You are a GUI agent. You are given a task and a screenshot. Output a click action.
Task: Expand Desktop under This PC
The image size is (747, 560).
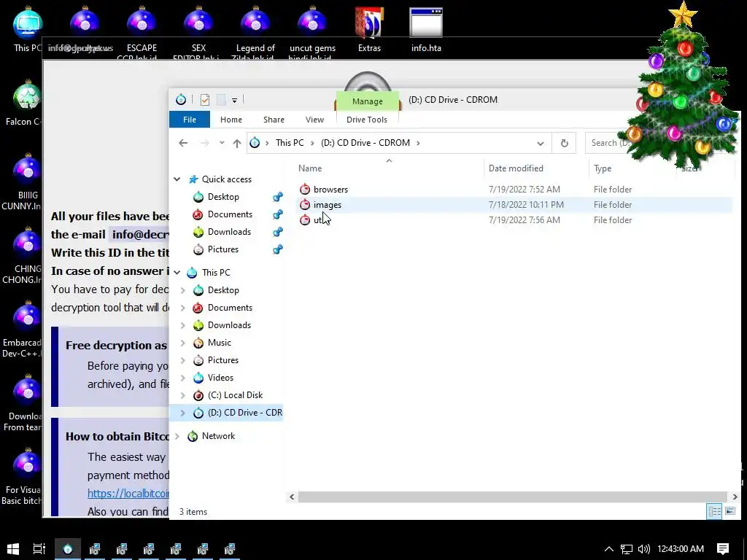(183, 290)
